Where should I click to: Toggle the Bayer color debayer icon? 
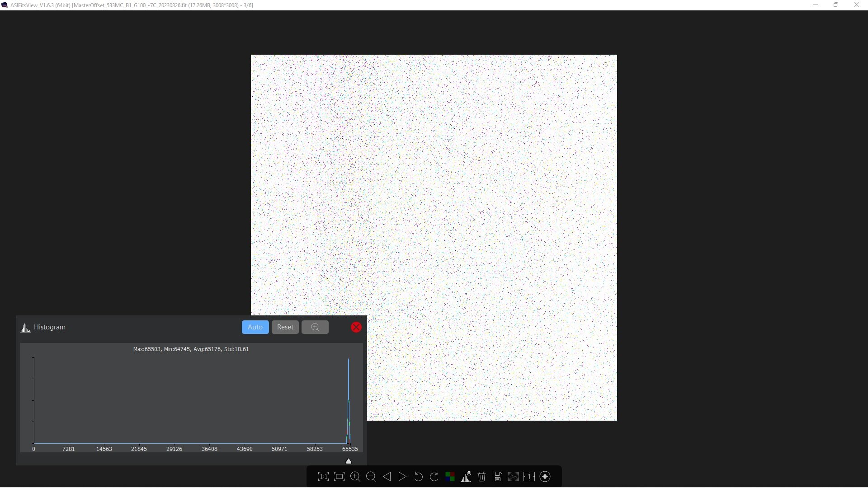point(450,477)
